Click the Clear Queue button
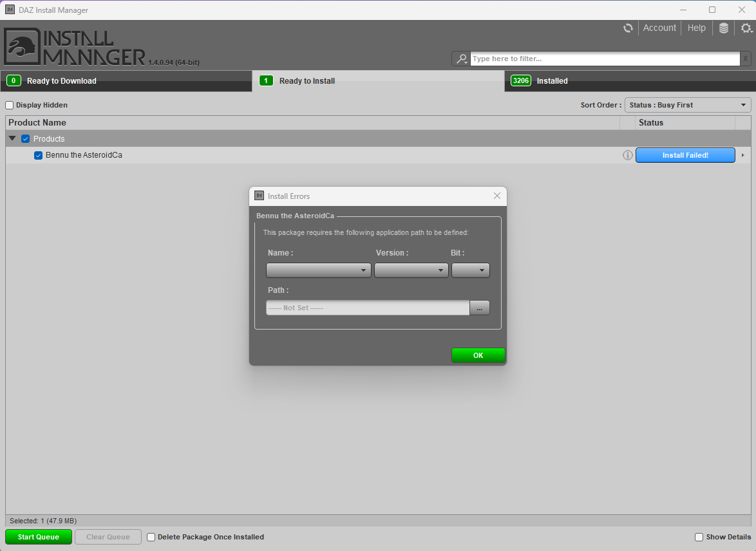 pos(108,537)
